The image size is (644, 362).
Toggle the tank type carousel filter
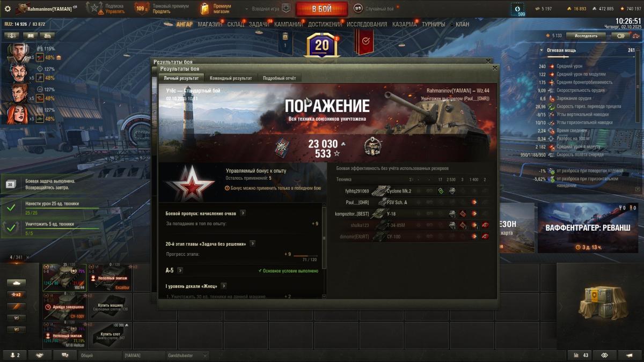[16, 283]
